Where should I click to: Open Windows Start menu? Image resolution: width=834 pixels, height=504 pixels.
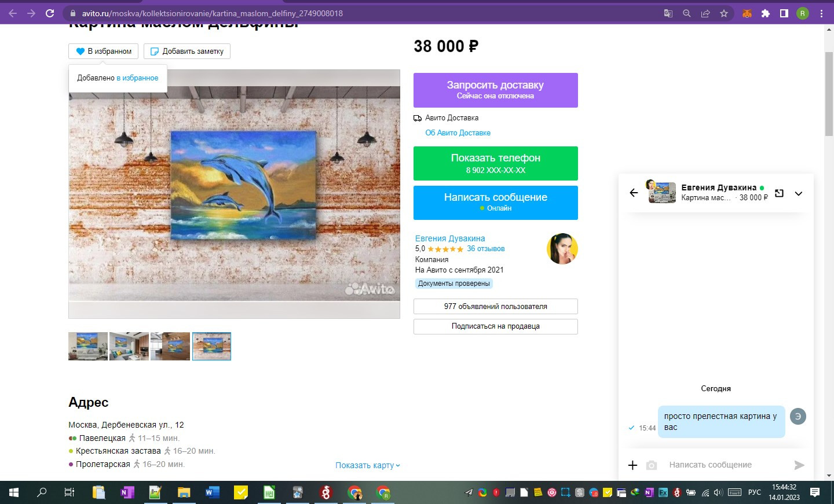pos(14,492)
